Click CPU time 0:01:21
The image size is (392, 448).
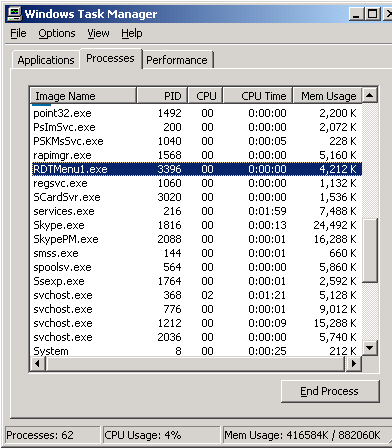(267, 295)
